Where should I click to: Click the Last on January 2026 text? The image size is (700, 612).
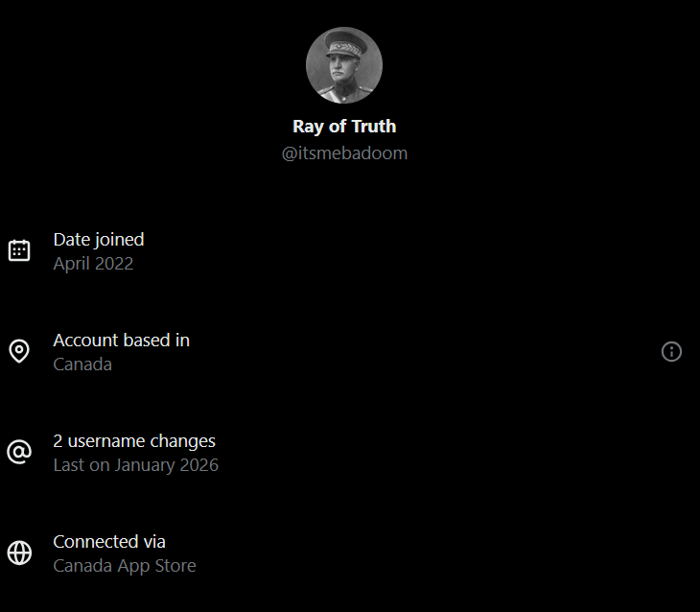[135, 465]
